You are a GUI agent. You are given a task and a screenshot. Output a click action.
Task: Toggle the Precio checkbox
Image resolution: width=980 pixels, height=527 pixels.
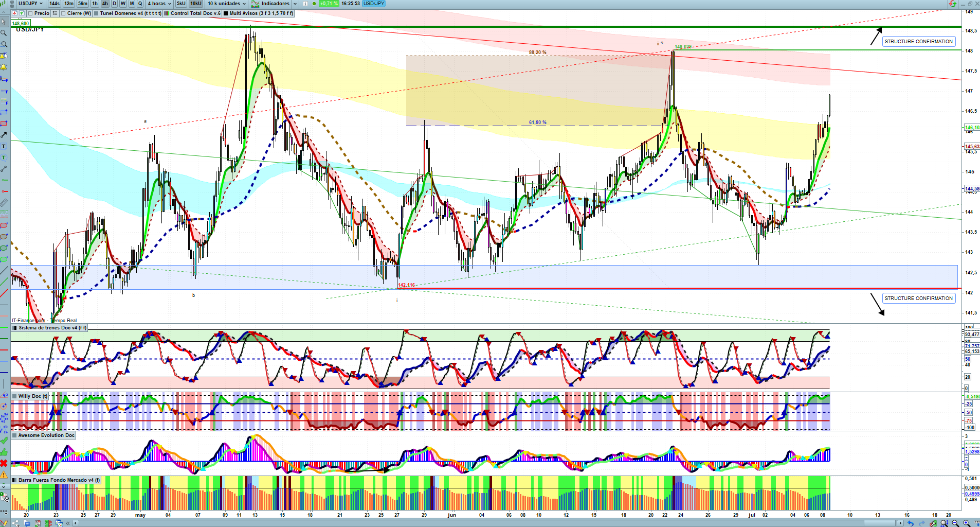pos(30,13)
